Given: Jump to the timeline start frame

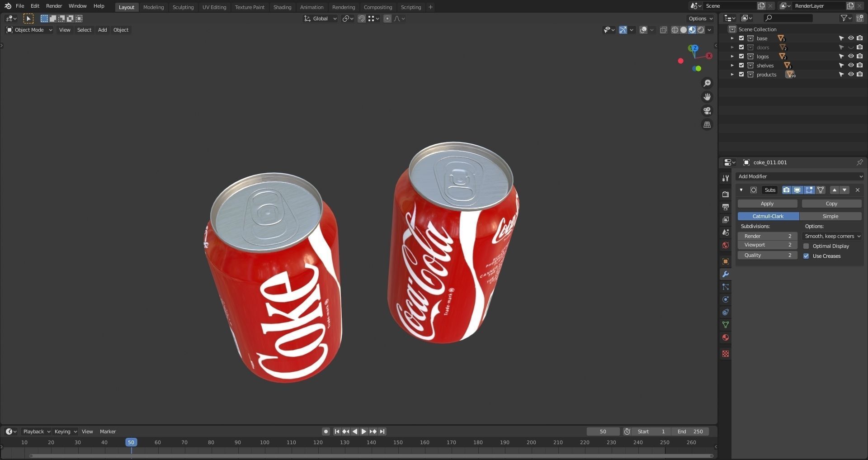Looking at the screenshot, I should [x=337, y=432].
